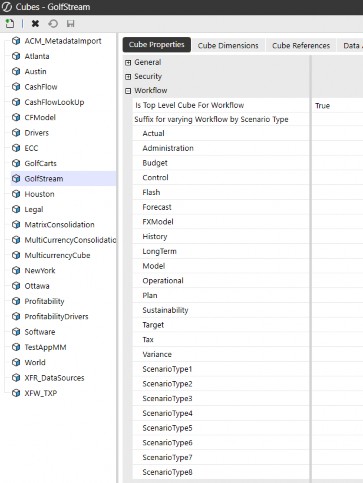Screen dimensions: 363x483
Task: Click the cube icon beside XFR_DataSources
Action: [x=16, y=378]
